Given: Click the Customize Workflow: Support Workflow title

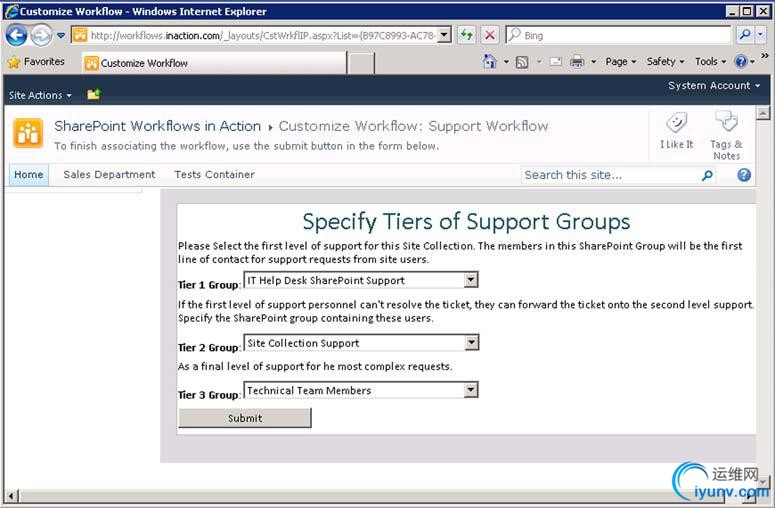Looking at the screenshot, I should [x=414, y=126].
